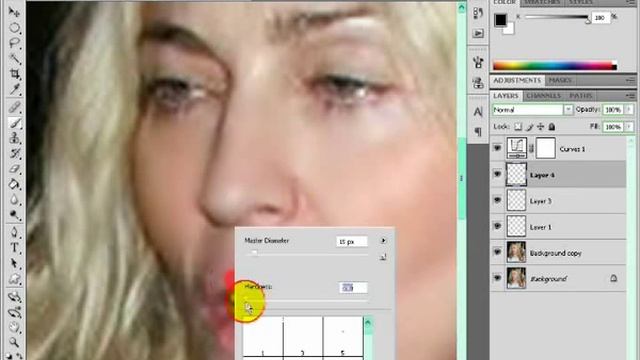This screenshot has width=640, height=360.
Task: Open the brush picker flyout menu arrow
Action: point(383,241)
